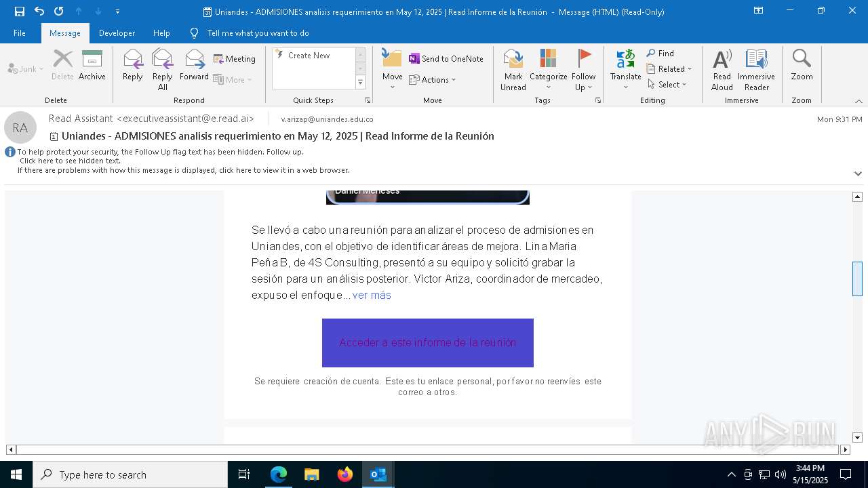The image size is (868, 488).
Task: Open Immersive Reader
Action: [x=756, y=70]
